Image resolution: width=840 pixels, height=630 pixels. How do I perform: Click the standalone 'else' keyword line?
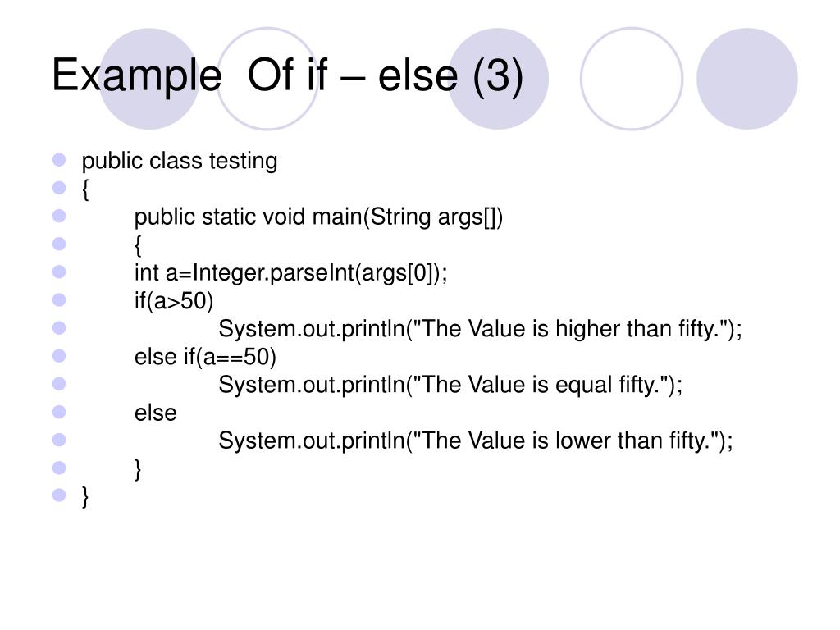(x=155, y=413)
